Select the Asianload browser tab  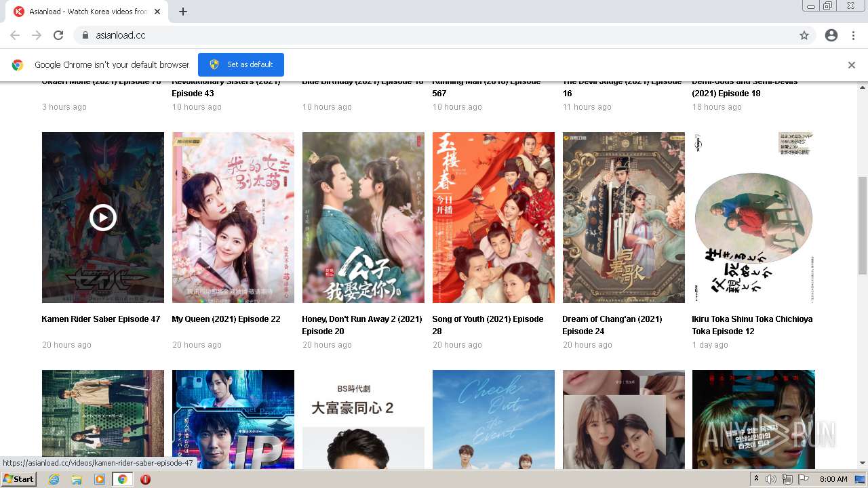[x=86, y=12]
